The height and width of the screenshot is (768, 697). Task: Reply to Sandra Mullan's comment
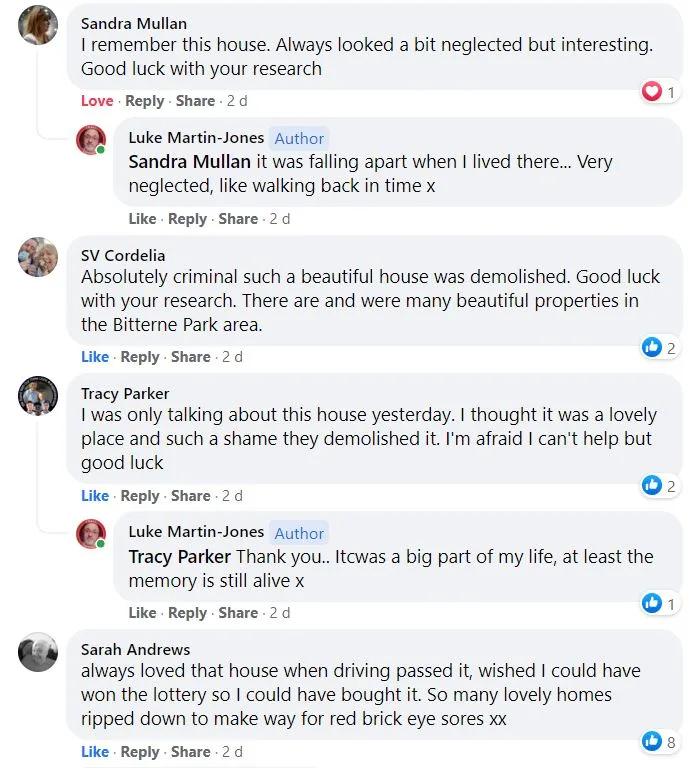point(144,101)
